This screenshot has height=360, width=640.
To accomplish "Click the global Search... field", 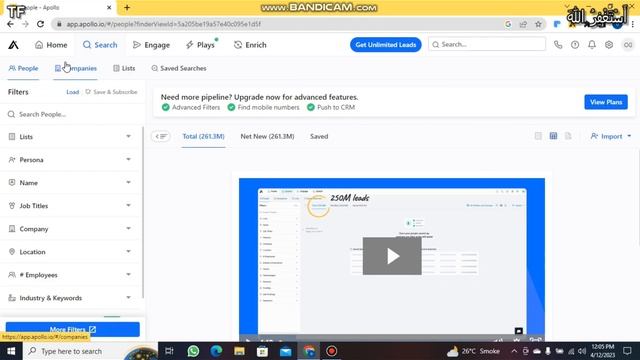I will [x=487, y=44].
